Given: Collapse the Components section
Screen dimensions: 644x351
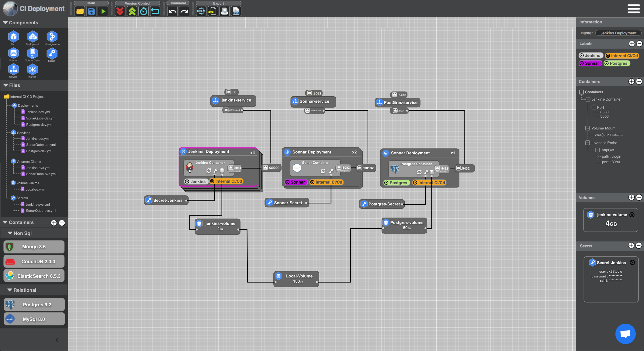Looking at the screenshot, I should 5,23.
